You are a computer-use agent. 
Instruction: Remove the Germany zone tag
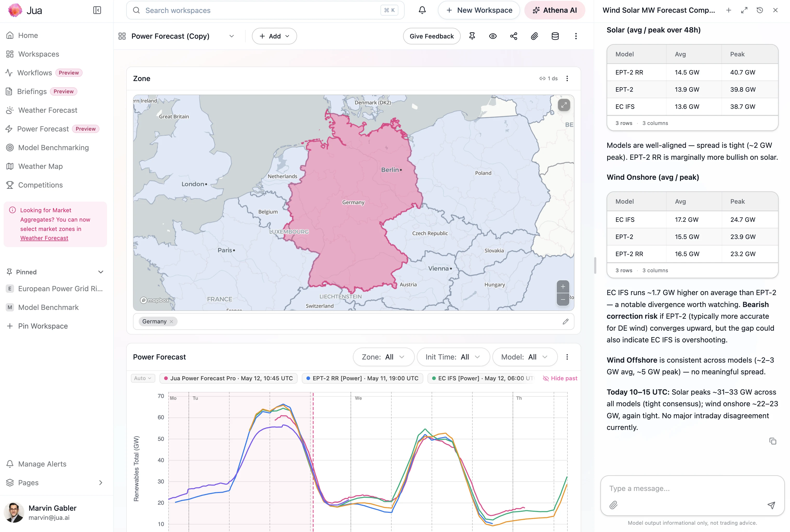pos(171,322)
